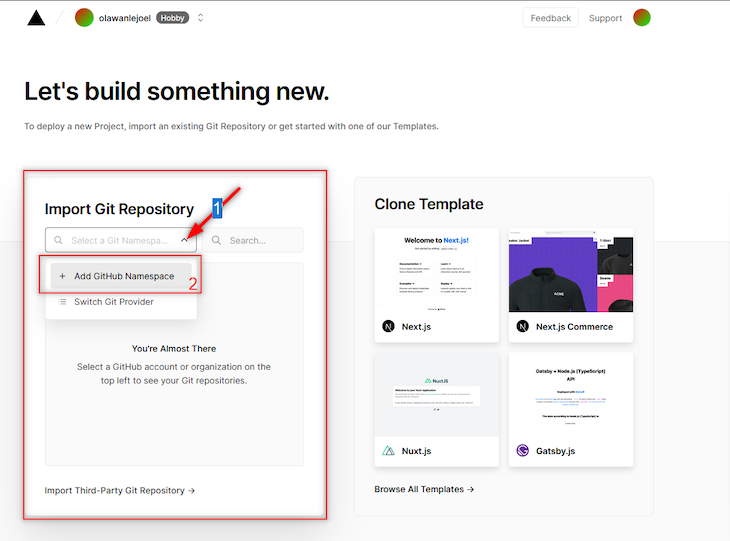Open the Support link
Image resolution: width=730 pixels, height=541 pixels.
click(x=605, y=18)
